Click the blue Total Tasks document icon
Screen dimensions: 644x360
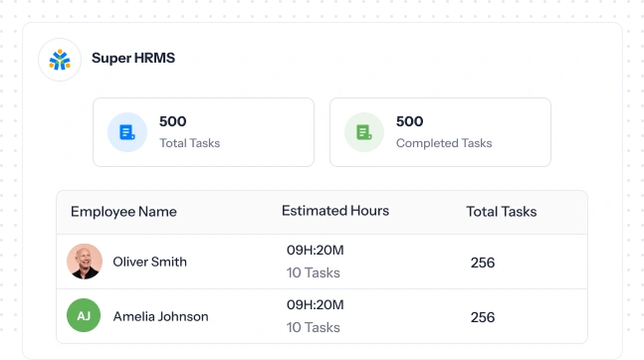click(x=127, y=132)
